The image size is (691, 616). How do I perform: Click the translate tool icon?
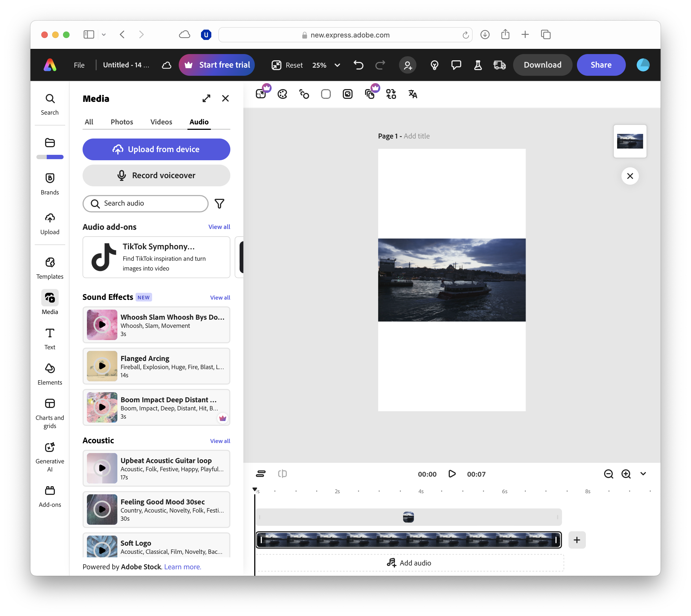(x=413, y=94)
